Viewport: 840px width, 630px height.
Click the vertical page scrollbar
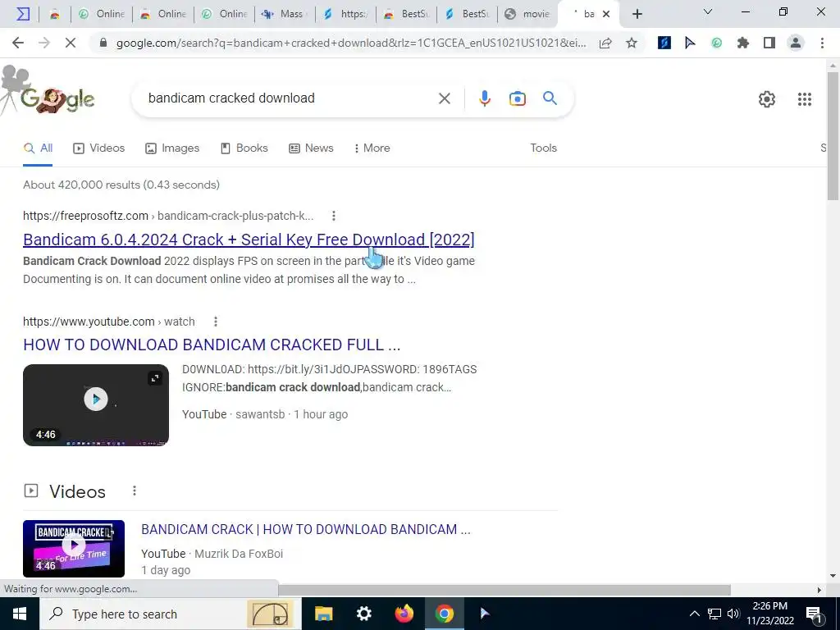point(833,136)
